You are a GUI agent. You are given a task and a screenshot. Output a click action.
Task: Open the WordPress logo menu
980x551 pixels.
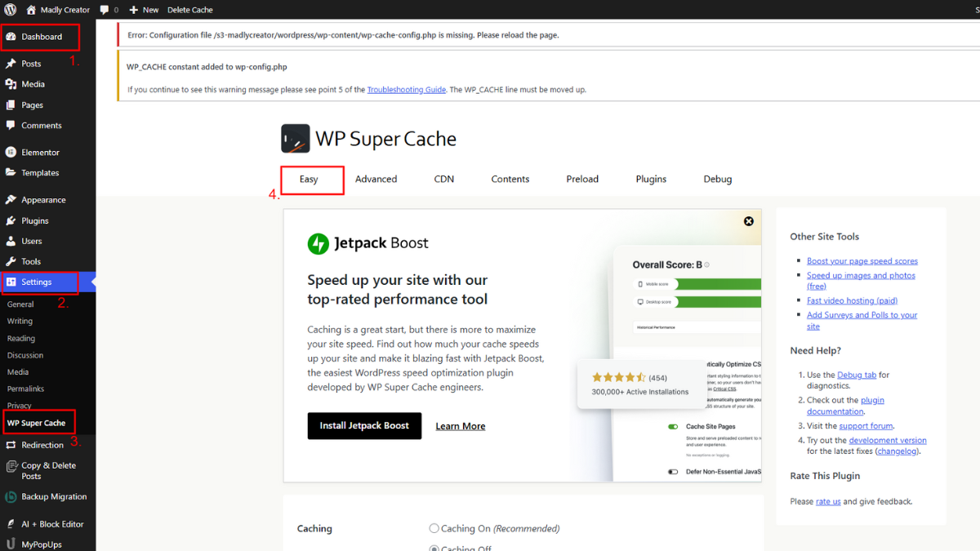point(9,10)
